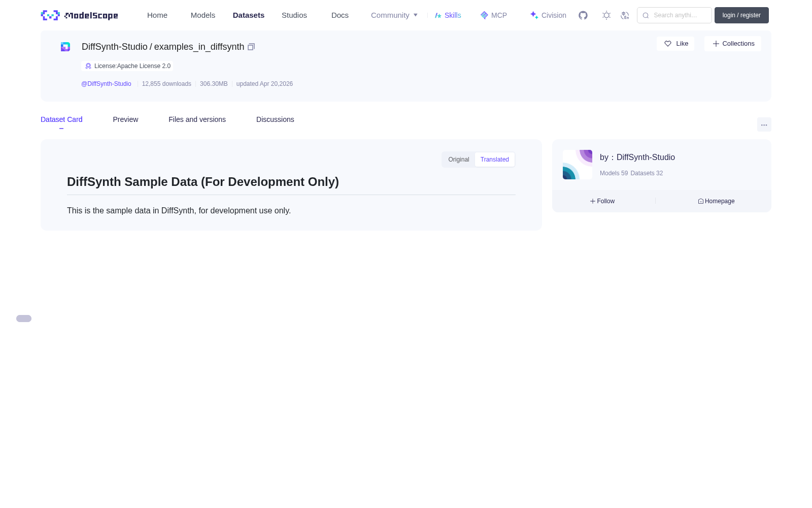Click the search magnifier icon
Viewport: 812px width, 508px height.
point(646,15)
